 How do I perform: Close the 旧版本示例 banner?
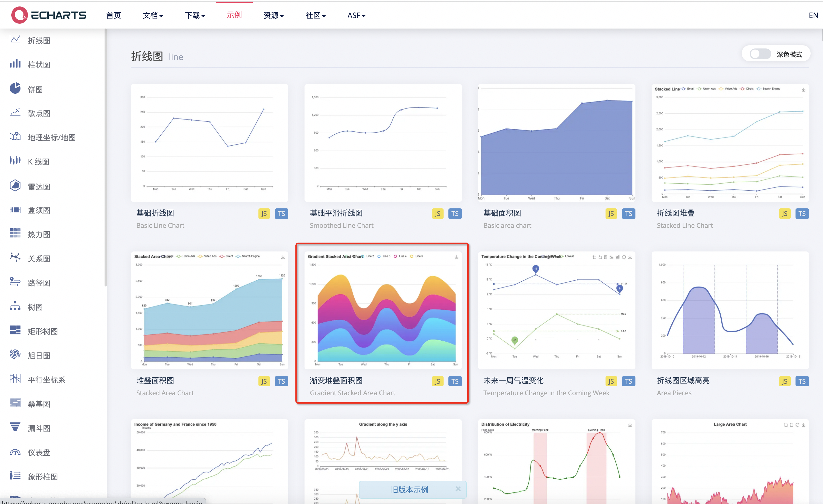click(458, 489)
